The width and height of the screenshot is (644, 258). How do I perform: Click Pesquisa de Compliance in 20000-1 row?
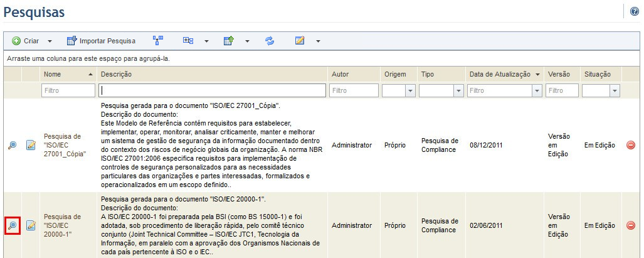(440, 225)
